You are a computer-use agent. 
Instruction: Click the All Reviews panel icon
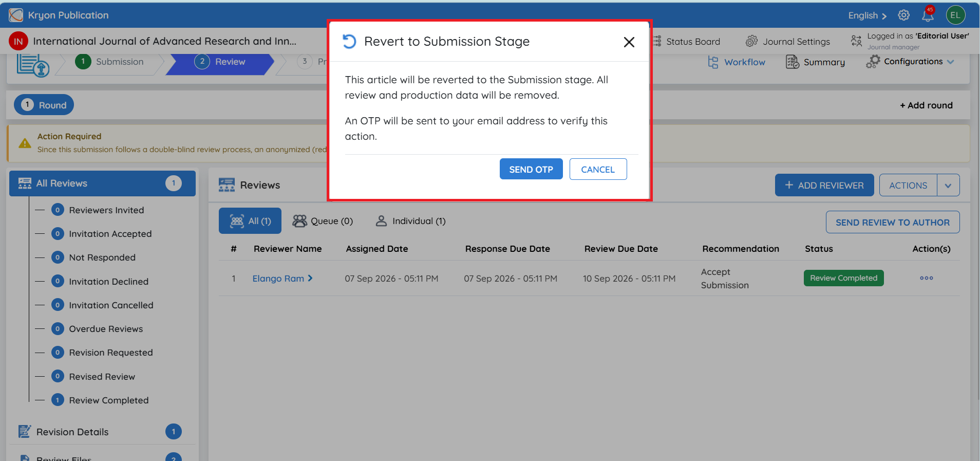[x=25, y=183]
